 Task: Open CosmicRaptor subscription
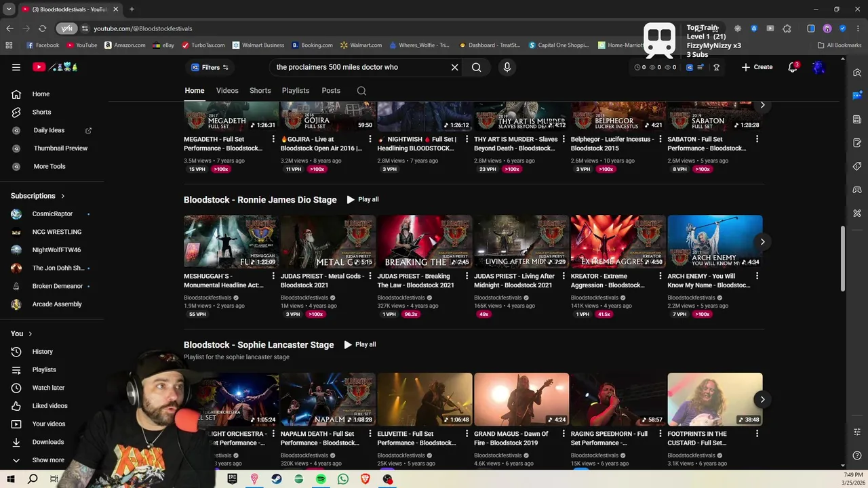(x=52, y=213)
